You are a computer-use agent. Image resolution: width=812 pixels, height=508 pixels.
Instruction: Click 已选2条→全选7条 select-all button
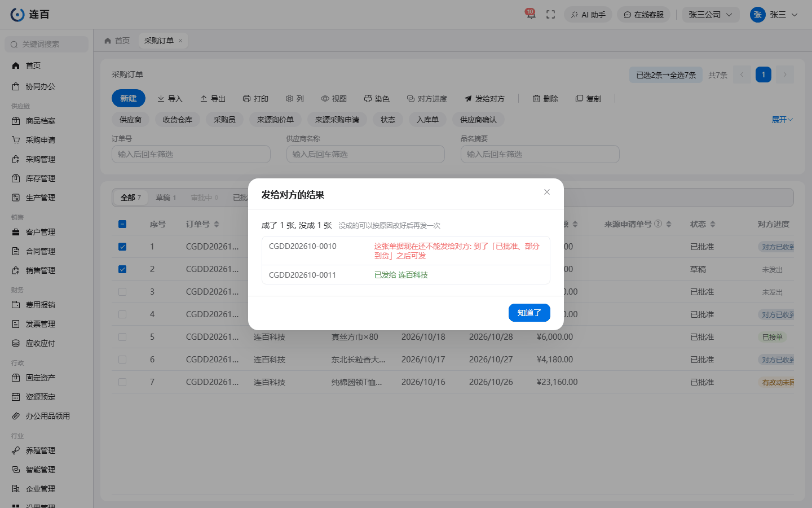[x=666, y=75]
